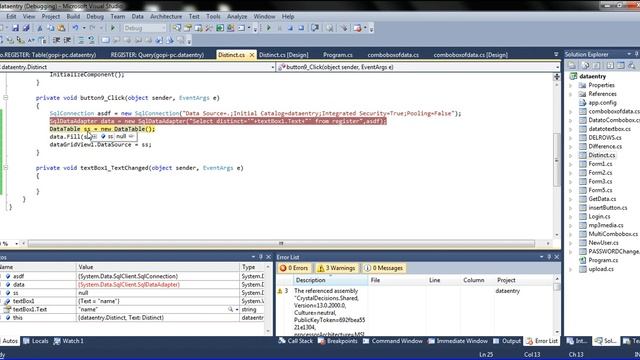This screenshot has width=640, height=360.
Task: Click the Toggle Bookmark icon
Action: tap(105, 40)
